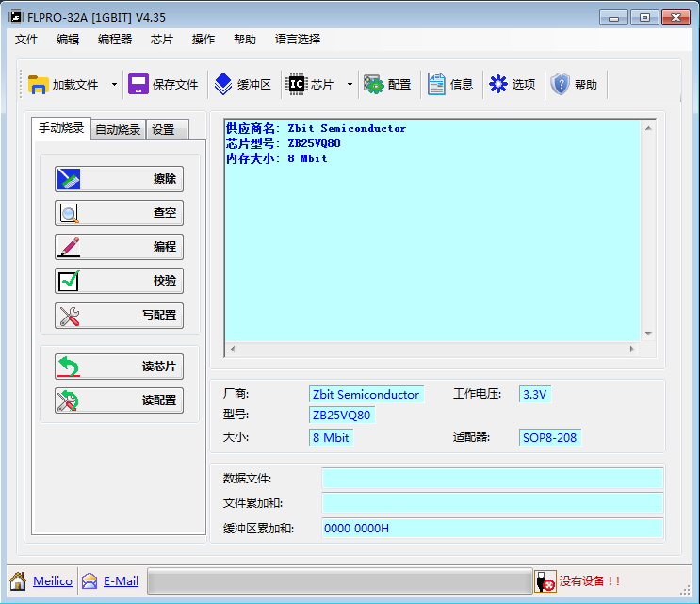Expand the dropdown arrow beside 芯片 toolbar button
Viewport: 700px width, 604px height.
[350, 84]
